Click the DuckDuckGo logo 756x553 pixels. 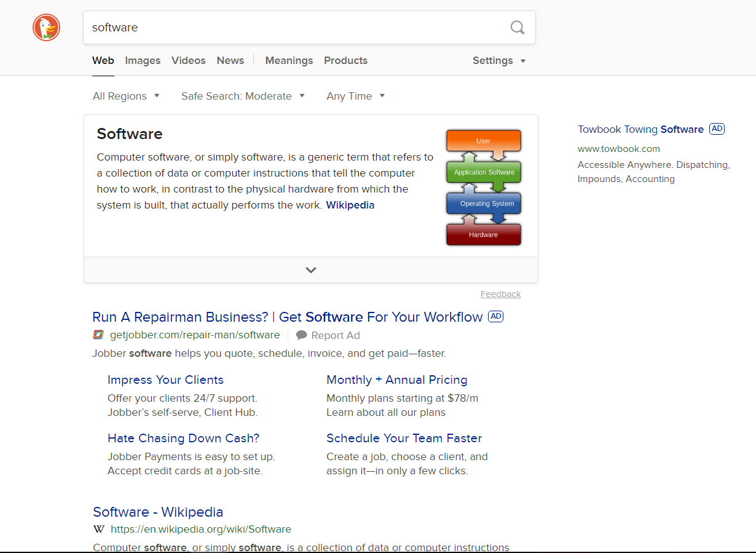(x=47, y=28)
